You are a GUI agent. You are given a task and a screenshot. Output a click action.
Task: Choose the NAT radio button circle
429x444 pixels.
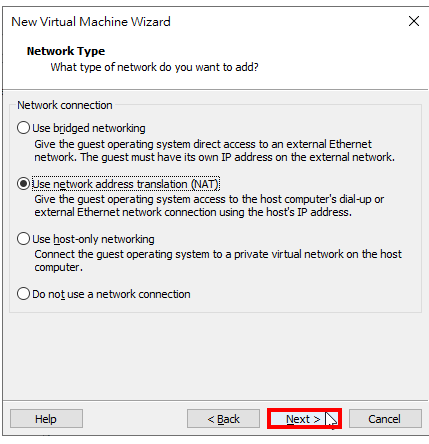(23, 184)
